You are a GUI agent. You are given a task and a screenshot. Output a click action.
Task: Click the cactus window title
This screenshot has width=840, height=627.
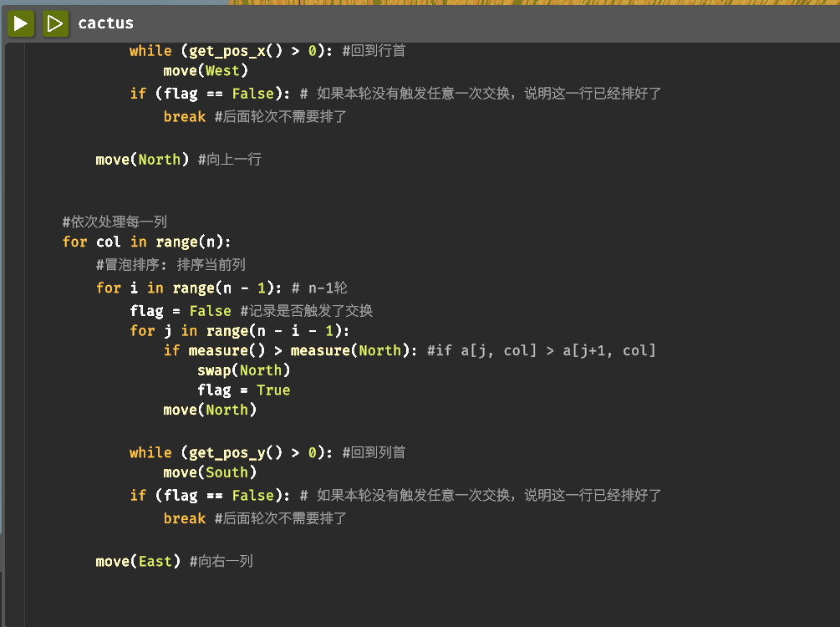click(x=105, y=23)
